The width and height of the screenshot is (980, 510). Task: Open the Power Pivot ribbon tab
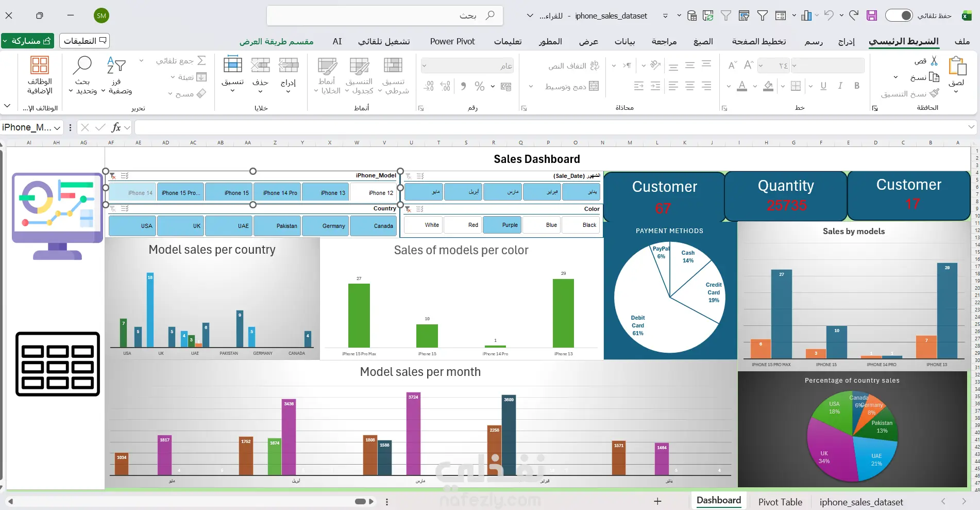[452, 41]
